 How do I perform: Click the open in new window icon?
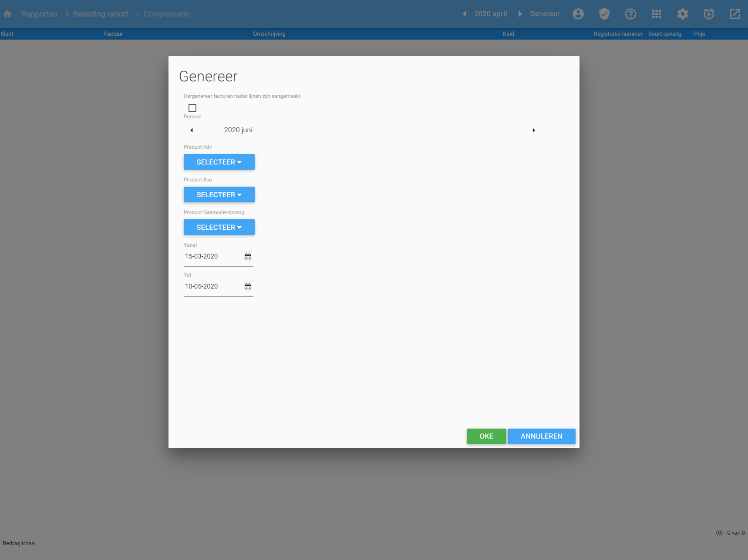(x=735, y=14)
